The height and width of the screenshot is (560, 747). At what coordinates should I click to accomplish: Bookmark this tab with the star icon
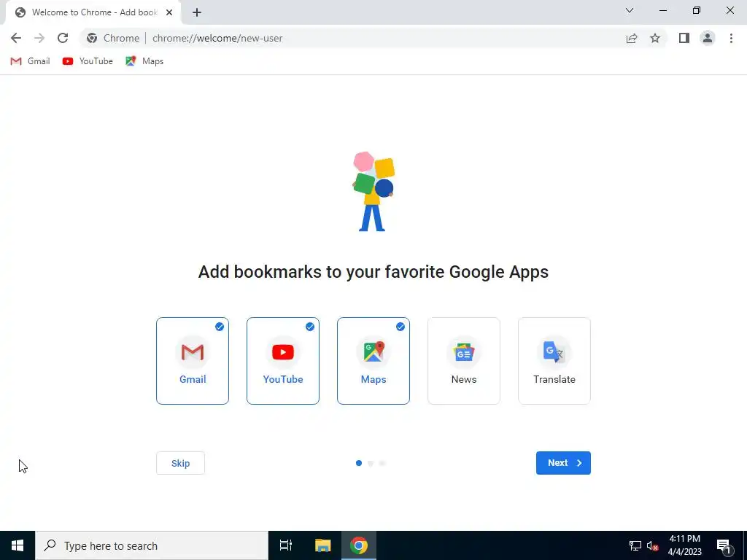pyautogui.click(x=655, y=38)
